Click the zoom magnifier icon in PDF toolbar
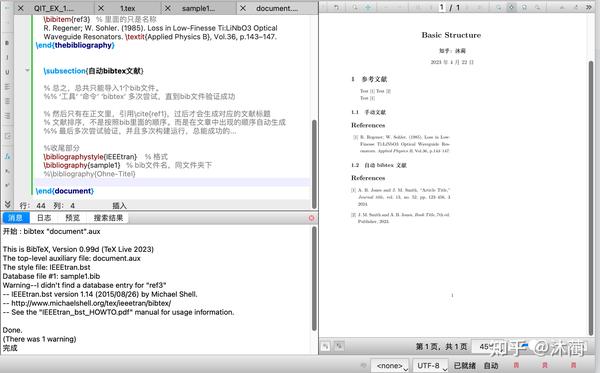Image resolution: width=600 pixels, height=373 pixels. coord(499,8)
